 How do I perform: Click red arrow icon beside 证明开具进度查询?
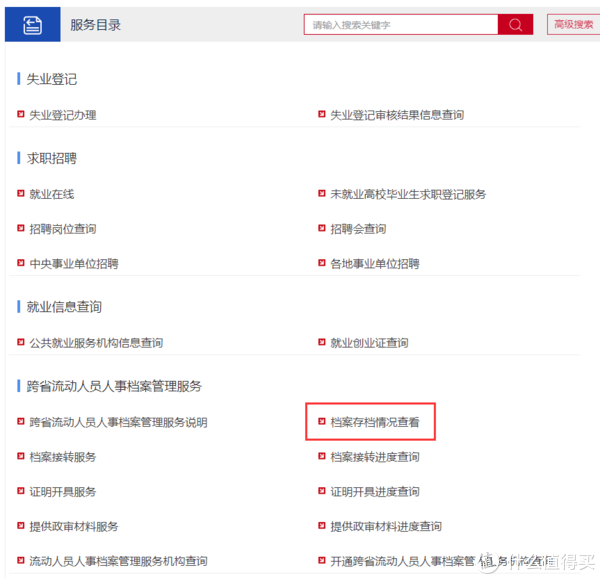coord(322,491)
